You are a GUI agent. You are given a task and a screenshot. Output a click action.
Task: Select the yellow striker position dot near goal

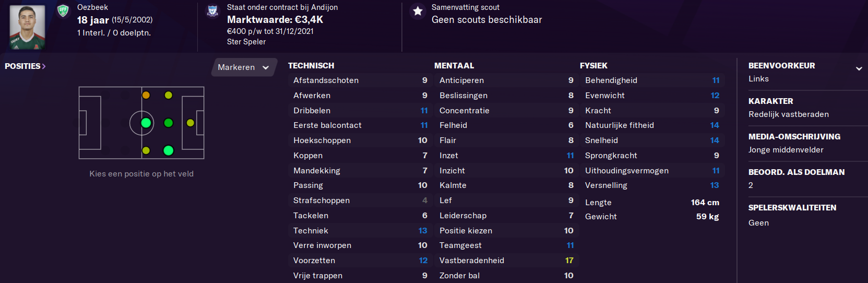[191, 123]
